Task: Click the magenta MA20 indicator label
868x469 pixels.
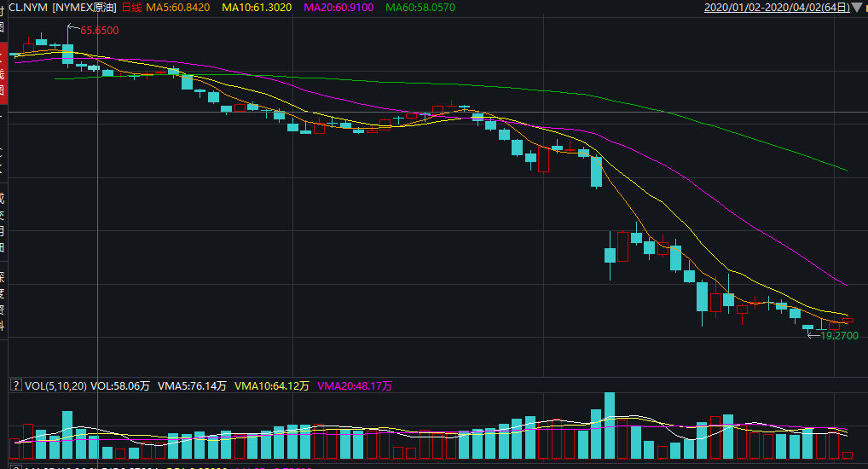Action: tap(339, 8)
